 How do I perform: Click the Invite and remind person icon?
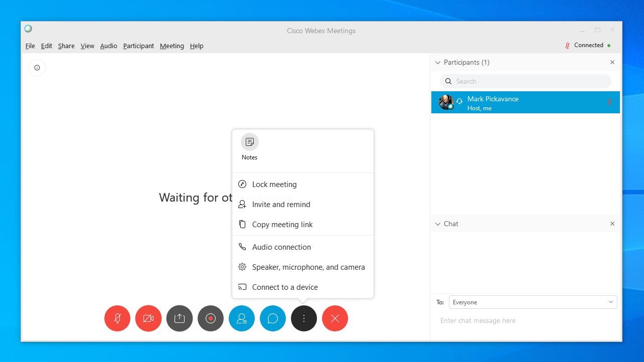[242, 204]
